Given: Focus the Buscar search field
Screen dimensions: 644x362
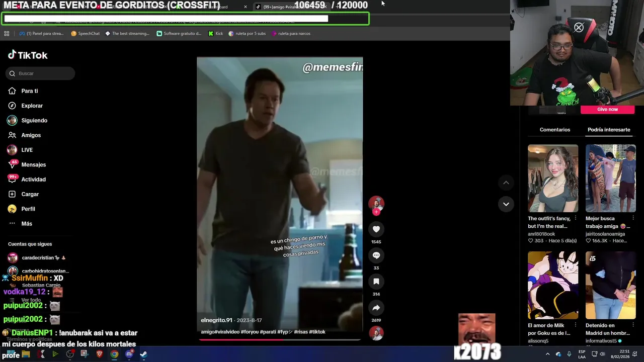Looking at the screenshot, I should coord(40,73).
